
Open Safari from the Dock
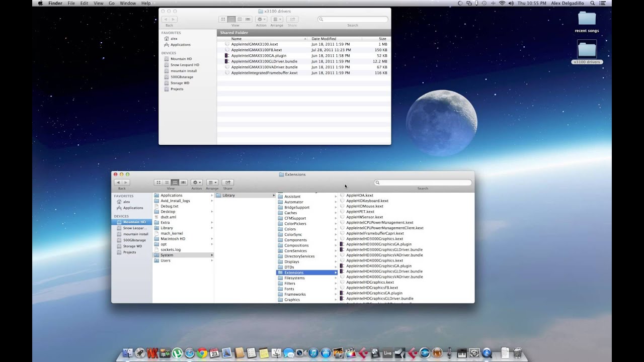pos(190,353)
